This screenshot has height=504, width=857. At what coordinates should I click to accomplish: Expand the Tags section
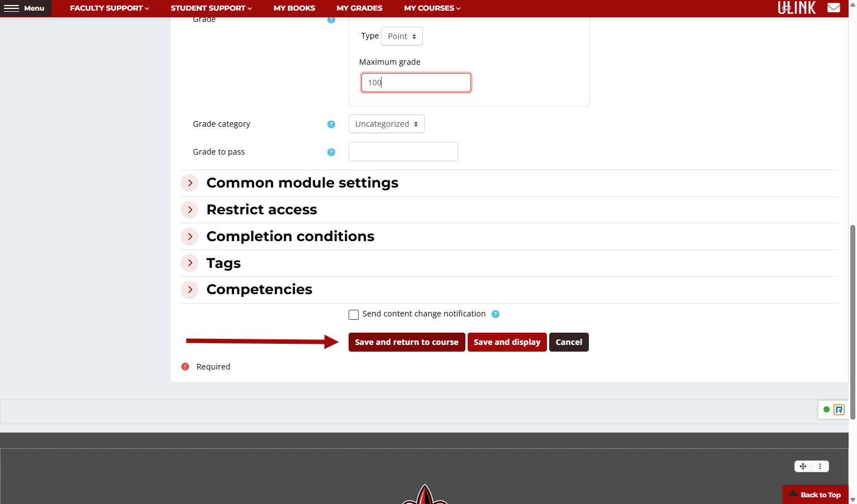click(x=190, y=263)
